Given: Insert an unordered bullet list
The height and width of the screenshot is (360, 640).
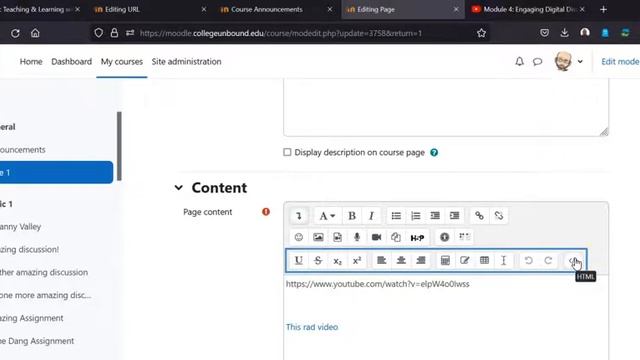Looking at the screenshot, I should pyautogui.click(x=396, y=216).
